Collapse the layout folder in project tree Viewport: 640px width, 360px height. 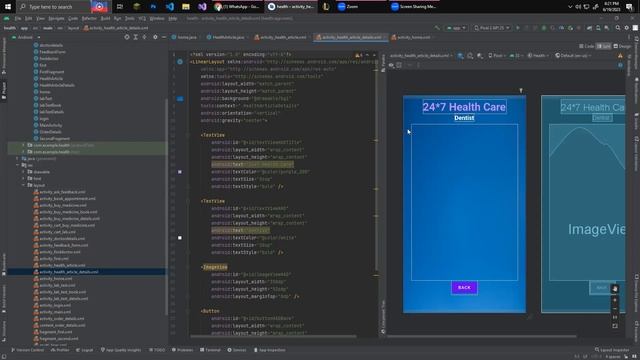click(x=24, y=185)
